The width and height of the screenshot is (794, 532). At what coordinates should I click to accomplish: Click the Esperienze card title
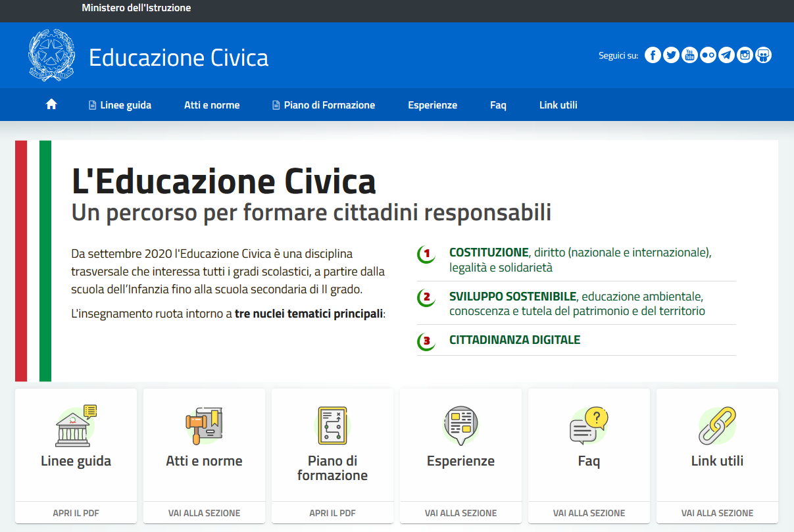[x=460, y=461]
